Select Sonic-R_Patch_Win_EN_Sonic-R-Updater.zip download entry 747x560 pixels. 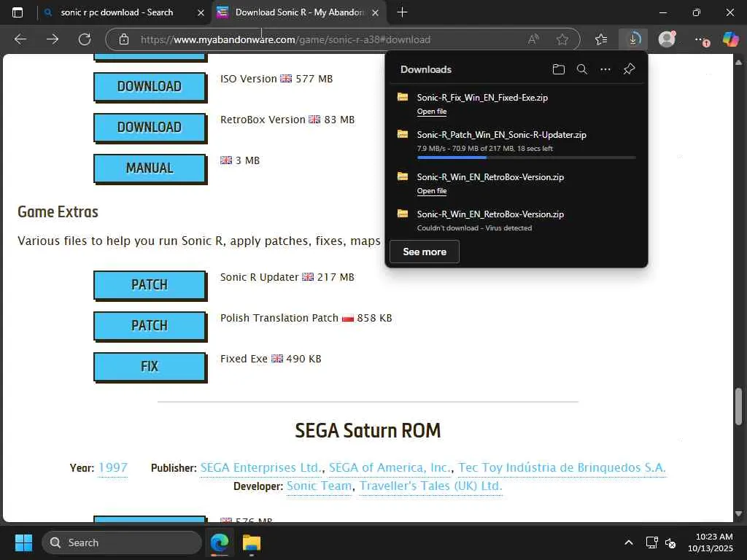coord(516,143)
